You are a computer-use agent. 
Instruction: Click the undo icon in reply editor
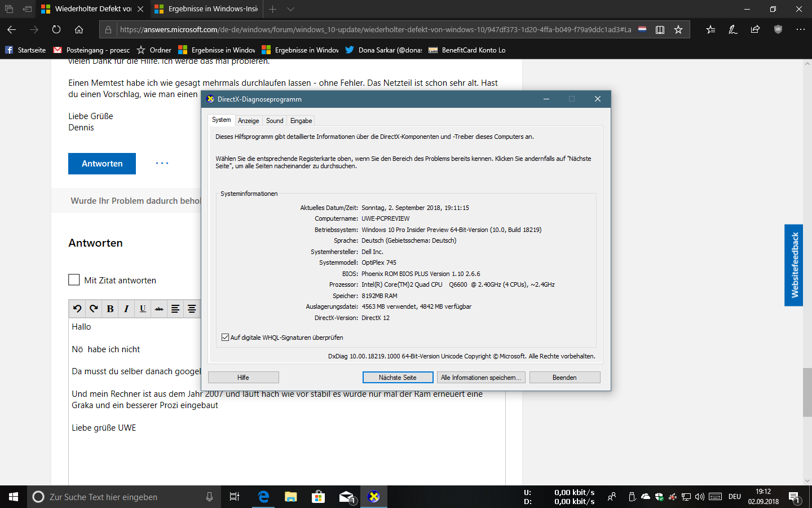pos(77,309)
